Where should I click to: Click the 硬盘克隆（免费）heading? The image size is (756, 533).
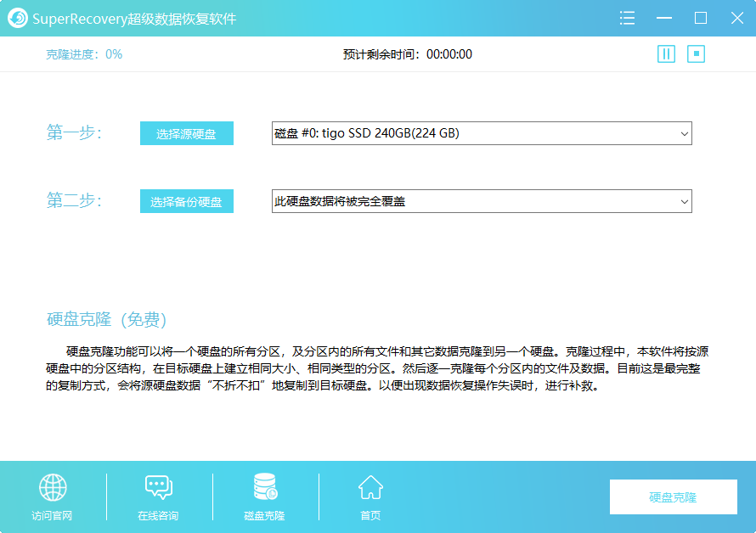pyautogui.click(x=106, y=319)
